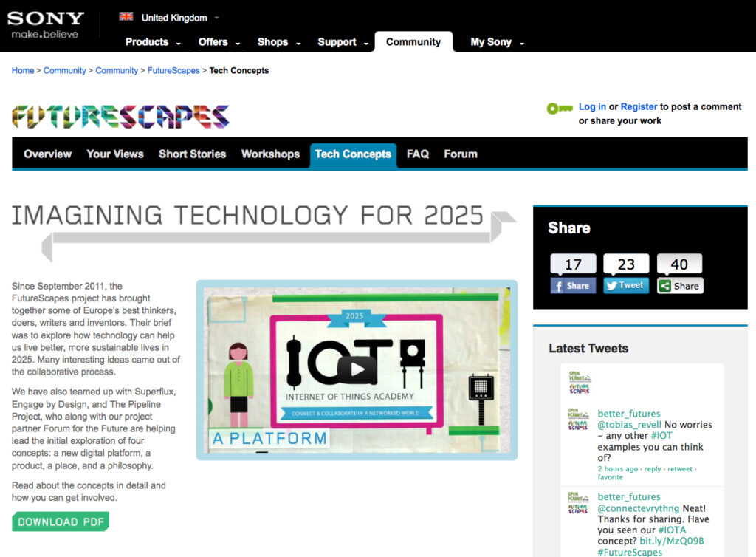Click the Log in link
This screenshot has height=557, width=756.
pos(592,106)
